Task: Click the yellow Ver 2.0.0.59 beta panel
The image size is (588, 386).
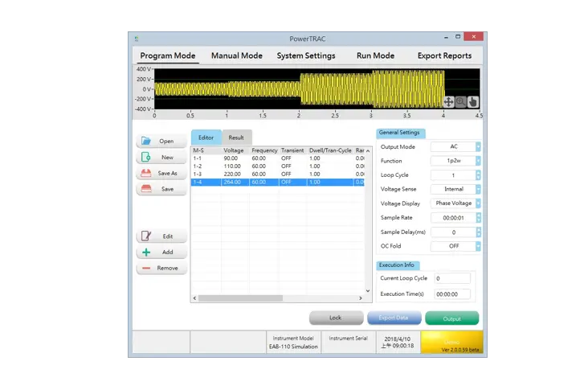Action: (452, 342)
